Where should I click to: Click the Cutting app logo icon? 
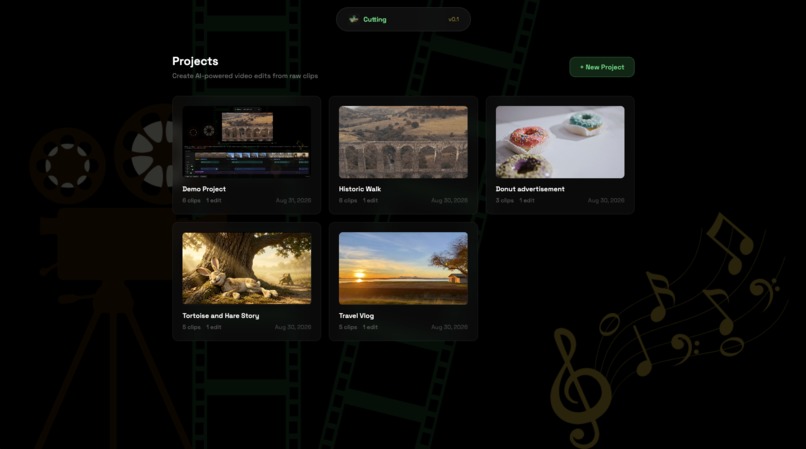coord(353,19)
